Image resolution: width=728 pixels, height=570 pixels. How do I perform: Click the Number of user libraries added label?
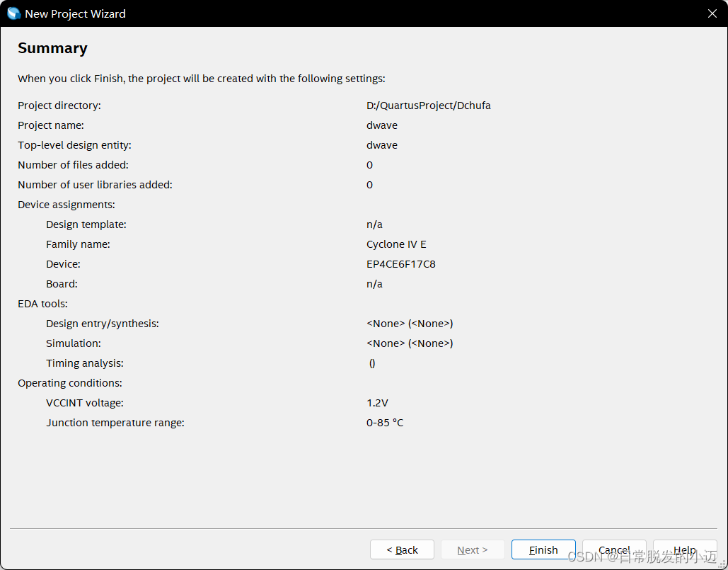click(x=95, y=185)
